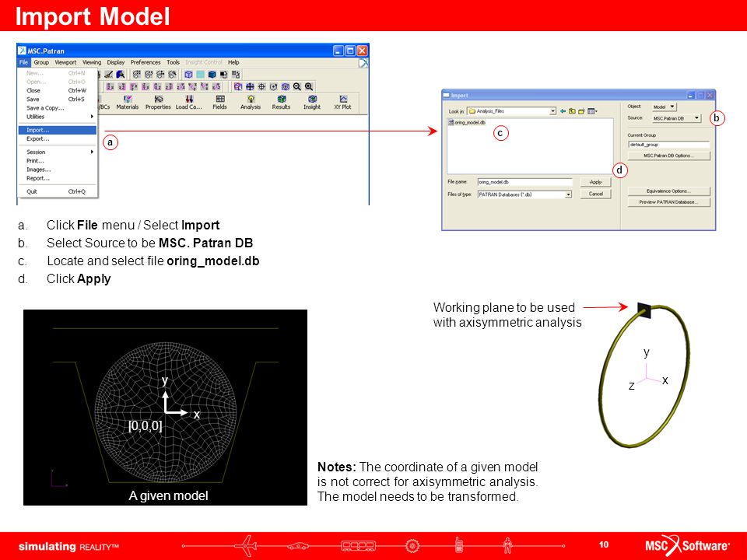The image size is (747, 560).
Task: Open the Insight application icon
Action: (312, 102)
